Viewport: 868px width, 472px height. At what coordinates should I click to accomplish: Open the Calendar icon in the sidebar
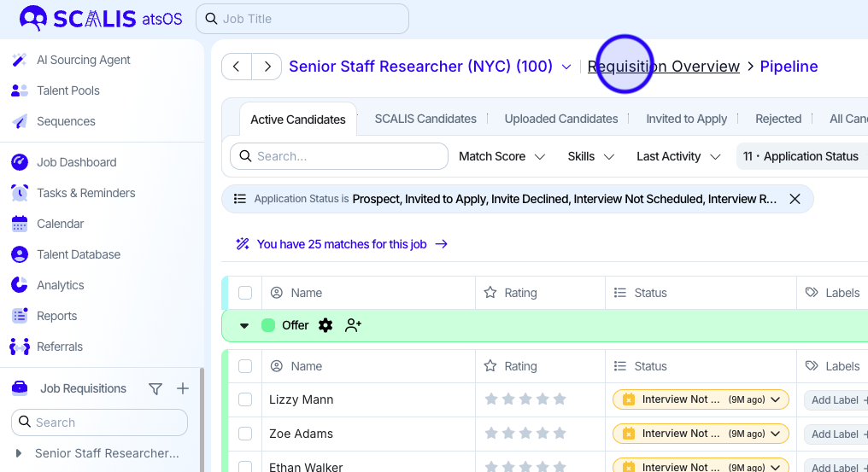coord(20,224)
